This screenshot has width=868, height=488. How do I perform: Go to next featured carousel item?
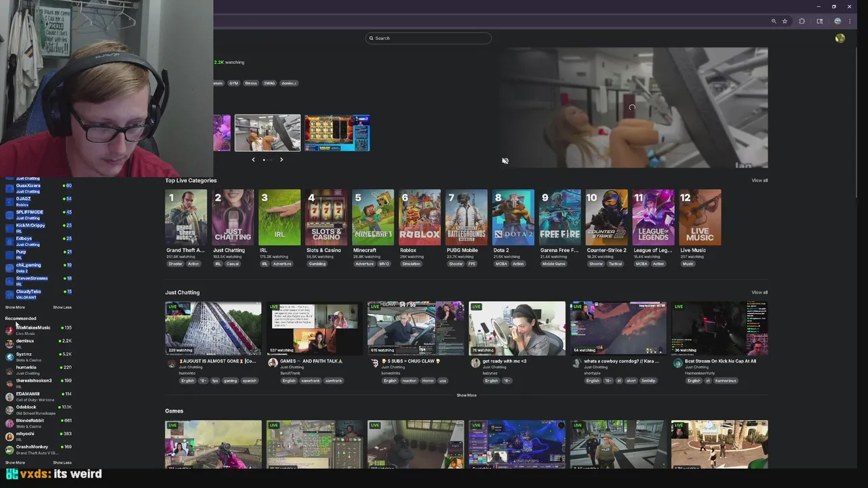coord(281,159)
